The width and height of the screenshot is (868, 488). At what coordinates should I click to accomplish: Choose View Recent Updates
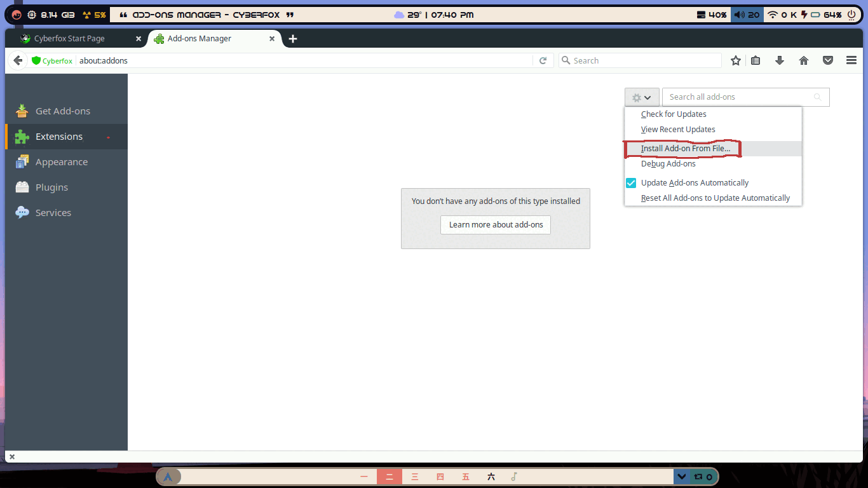713,130
